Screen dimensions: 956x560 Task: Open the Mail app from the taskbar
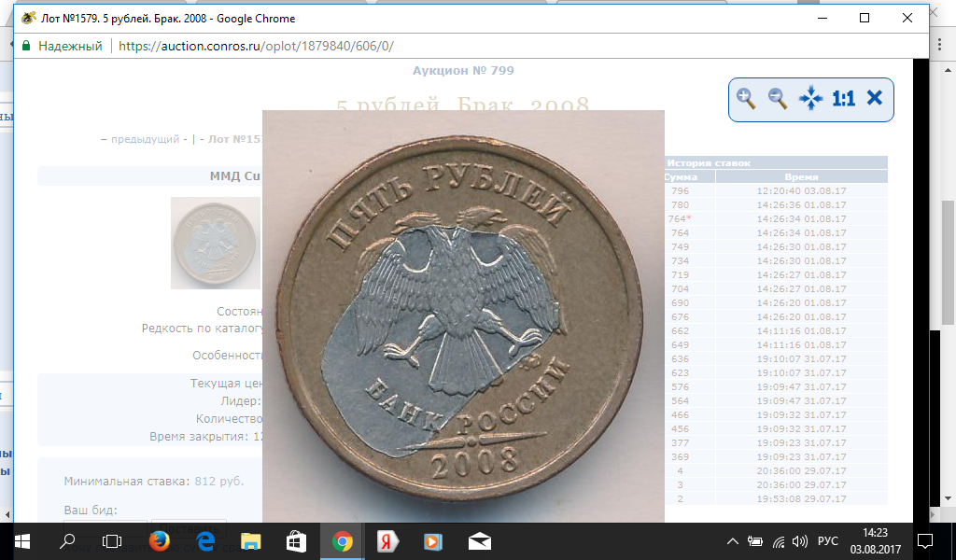pos(480,541)
